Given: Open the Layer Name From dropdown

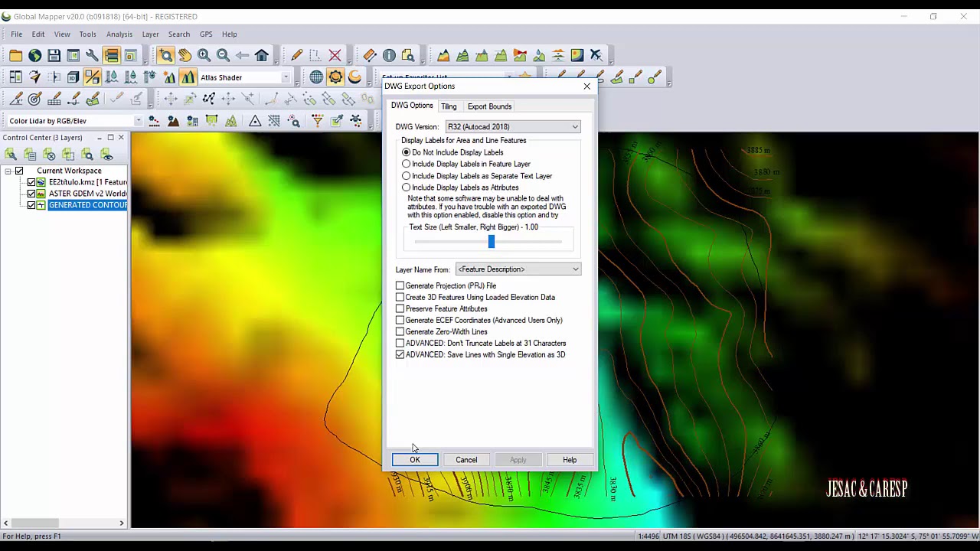Looking at the screenshot, I should [x=518, y=269].
